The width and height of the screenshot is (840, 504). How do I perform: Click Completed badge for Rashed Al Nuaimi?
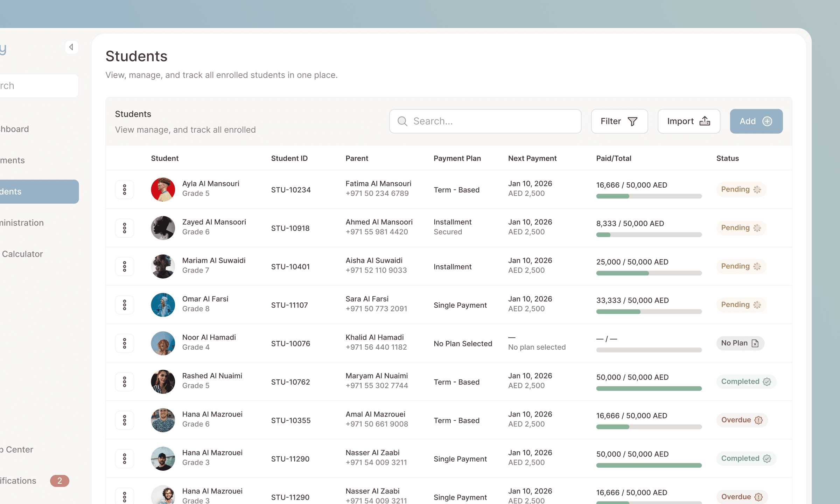click(x=746, y=382)
